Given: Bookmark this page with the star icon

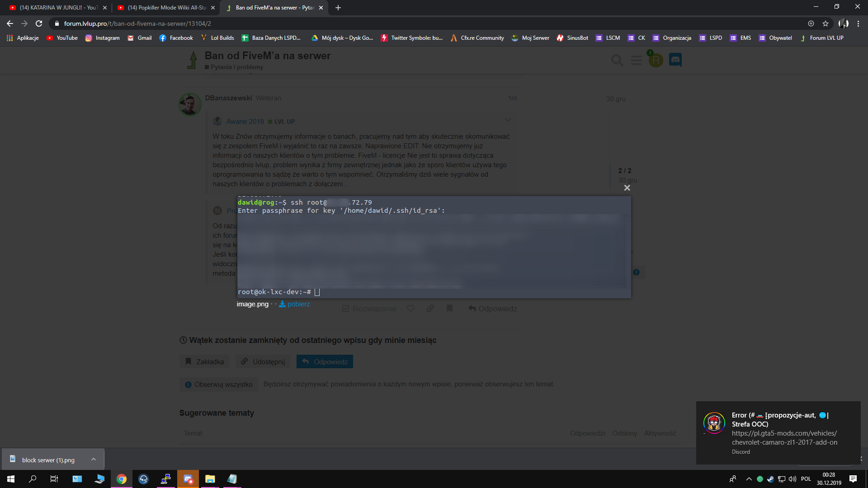Looking at the screenshot, I should pyautogui.click(x=826, y=23).
